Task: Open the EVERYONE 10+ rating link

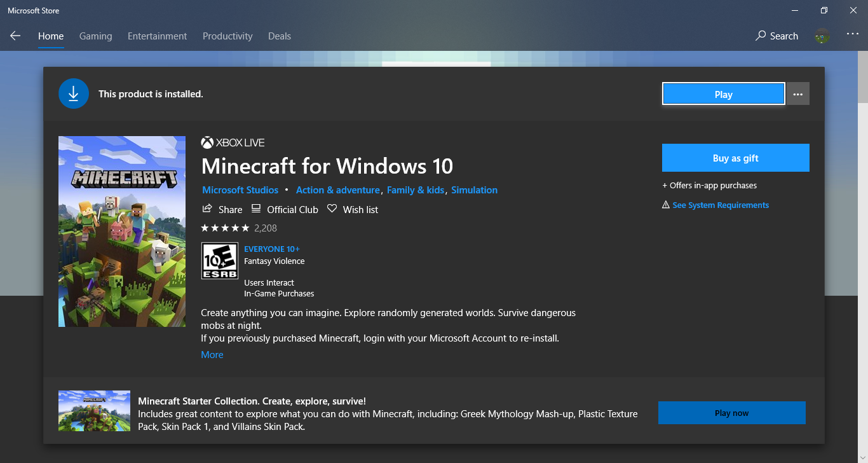Action: coord(272,249)
